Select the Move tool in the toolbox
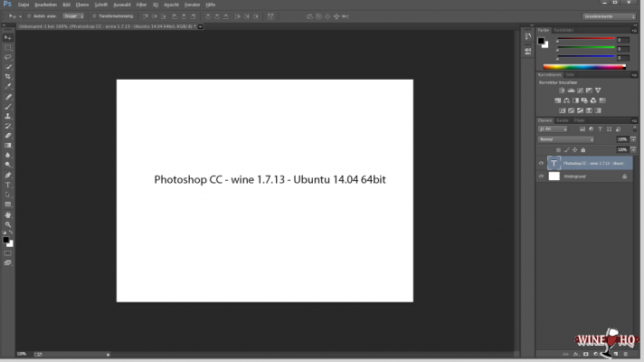The height and width of the screenshot is (362, 644). pyautogui.click(x=8, y=38)
